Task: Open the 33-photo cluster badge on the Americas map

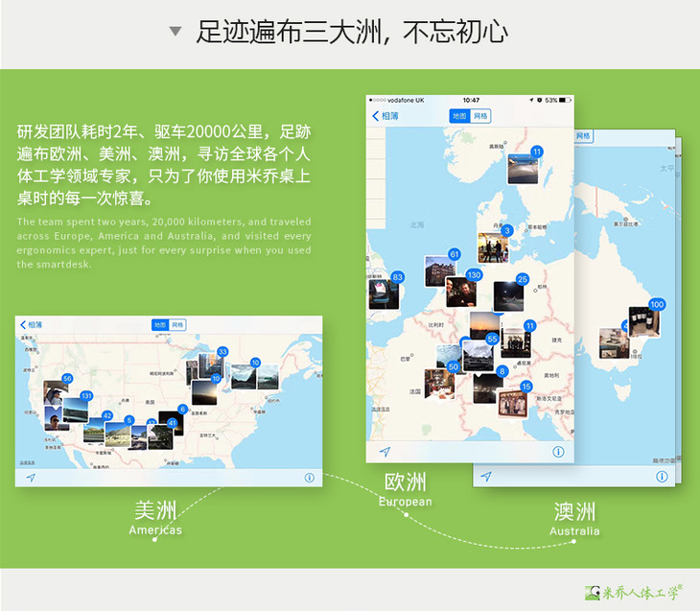Action: pyautogui.click(x=222, y=351)
